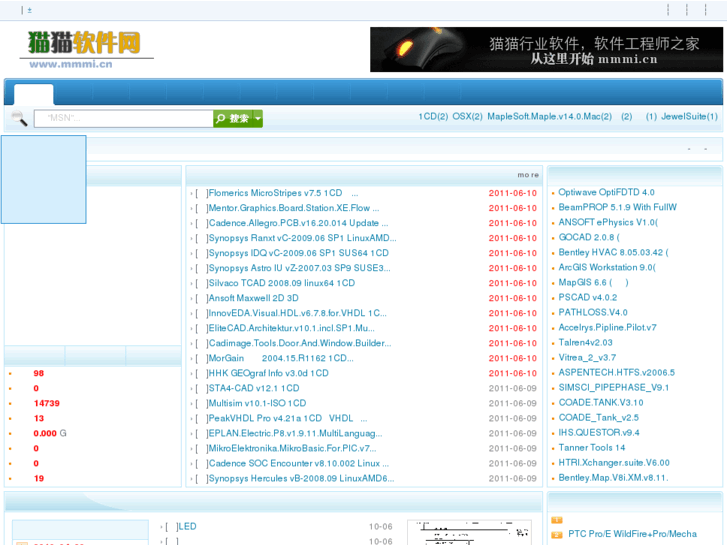Open Multisim v10.1-ISO 1CD entry
This screenshot has width=727, height=545.
[x=257, y=403]
